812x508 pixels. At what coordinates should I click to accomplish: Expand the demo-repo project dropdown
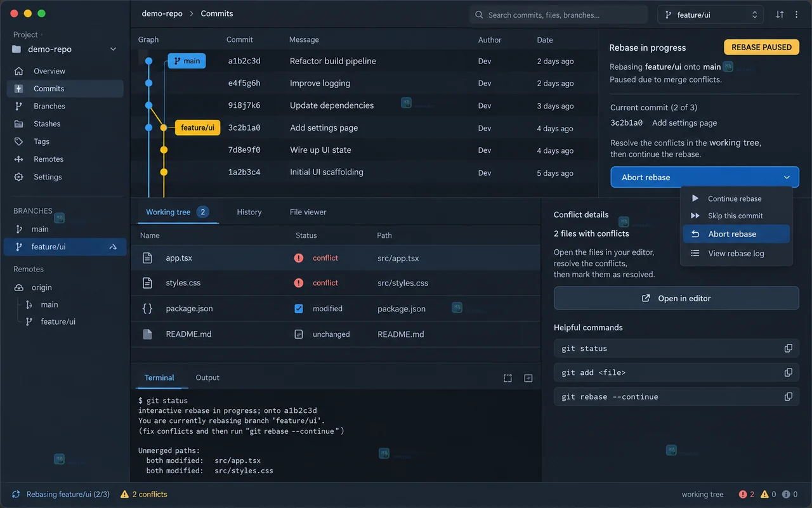(x=114, y=49)
